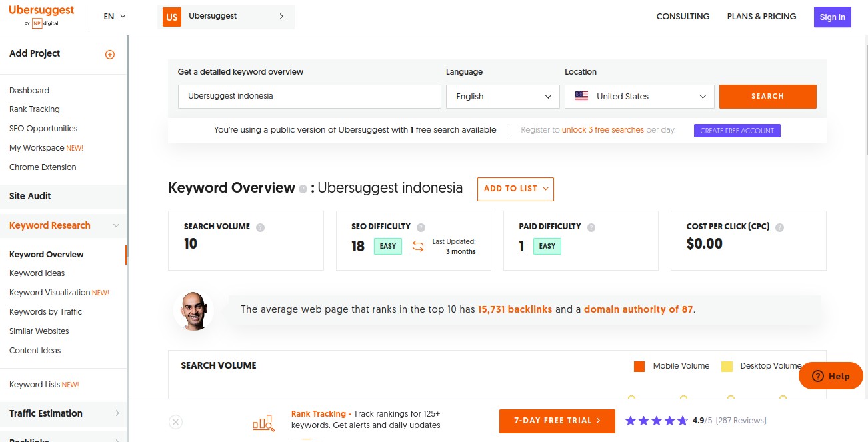
Task: Click the SEO Difficulty refresh arrows icon
Action: [x=418, y=246]
